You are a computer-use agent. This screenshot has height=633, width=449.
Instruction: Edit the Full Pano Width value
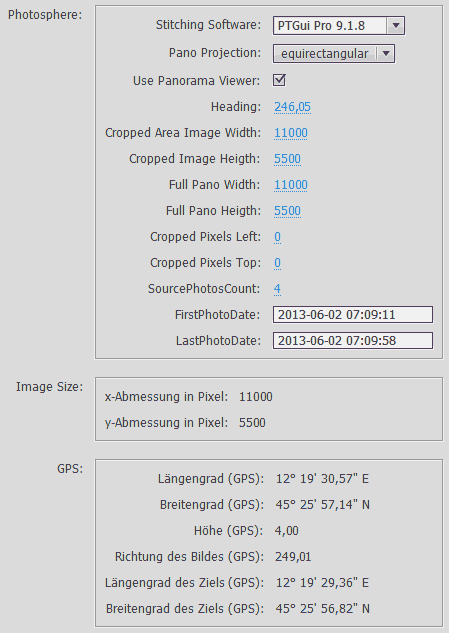click(291, 185)
